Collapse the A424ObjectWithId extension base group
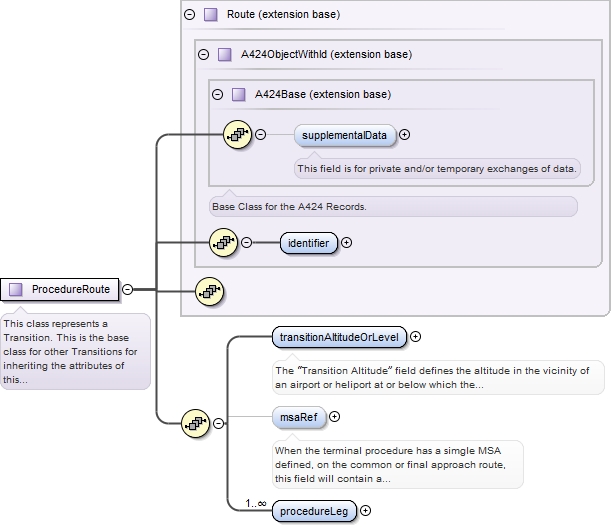The height and width of the screenshot is (527, 612). coord(204,55)
